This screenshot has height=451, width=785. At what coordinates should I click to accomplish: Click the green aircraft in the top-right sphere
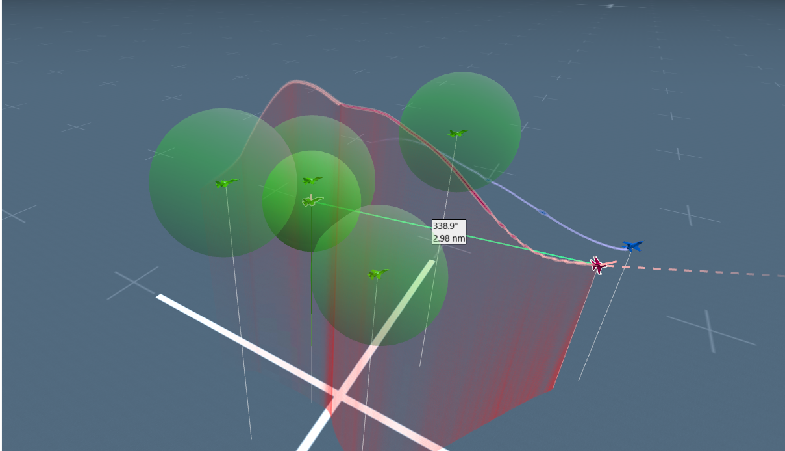[x=457, y=133]
